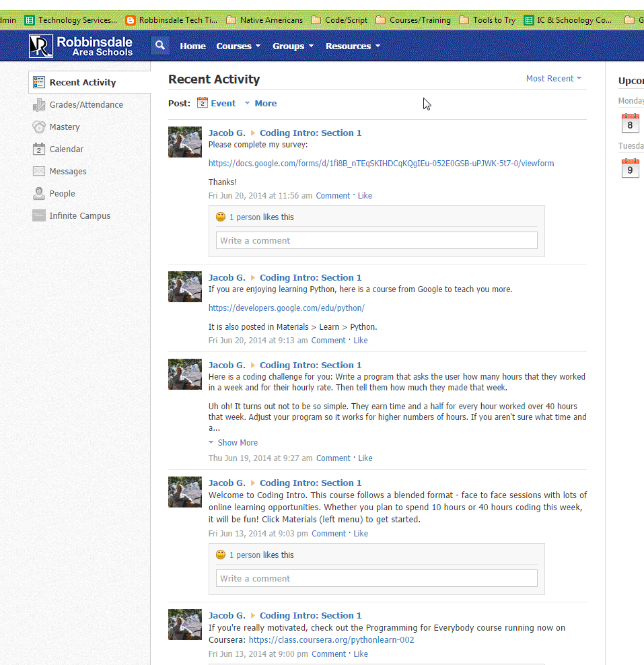Open the Tools to Try bookmark folder

tap(488, 20)
